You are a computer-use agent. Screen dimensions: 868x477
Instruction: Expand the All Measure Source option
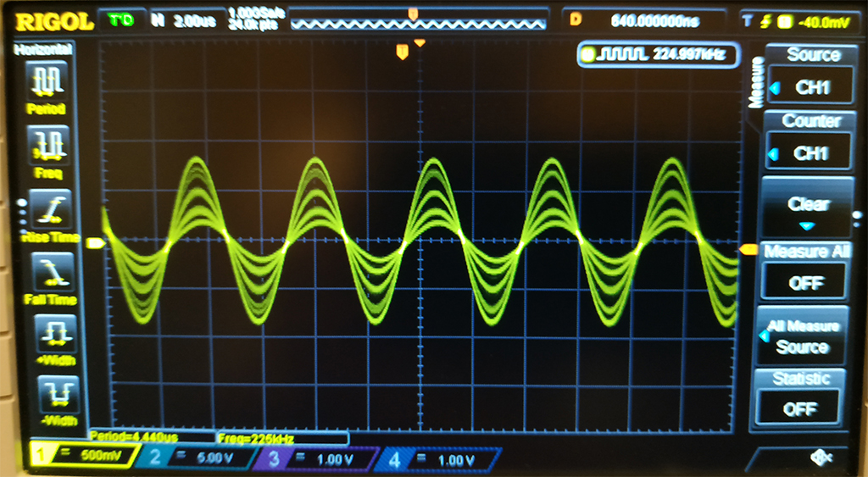(805, 336)
